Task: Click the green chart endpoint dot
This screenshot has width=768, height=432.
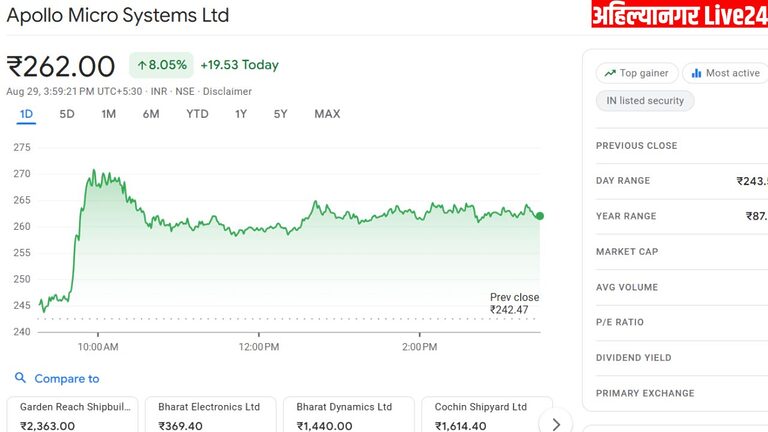Action: (x=540, y=216)
